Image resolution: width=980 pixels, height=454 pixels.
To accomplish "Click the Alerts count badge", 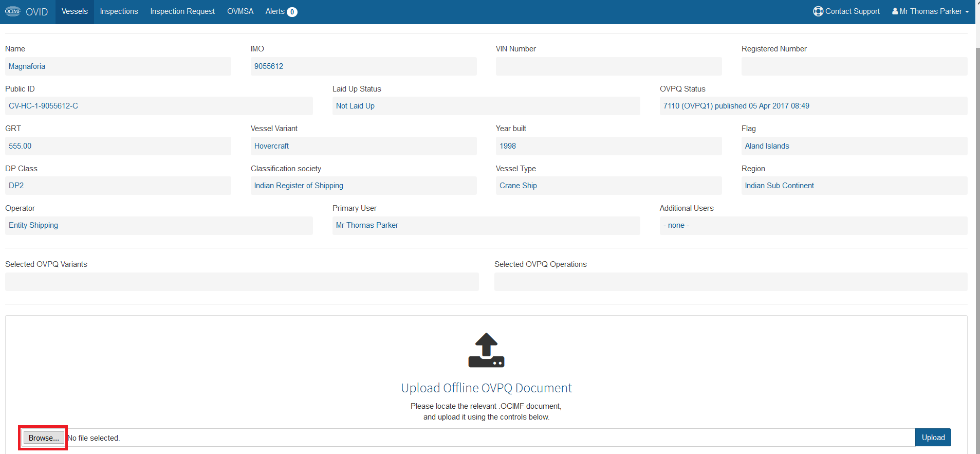I will click(x=292, y=12).
